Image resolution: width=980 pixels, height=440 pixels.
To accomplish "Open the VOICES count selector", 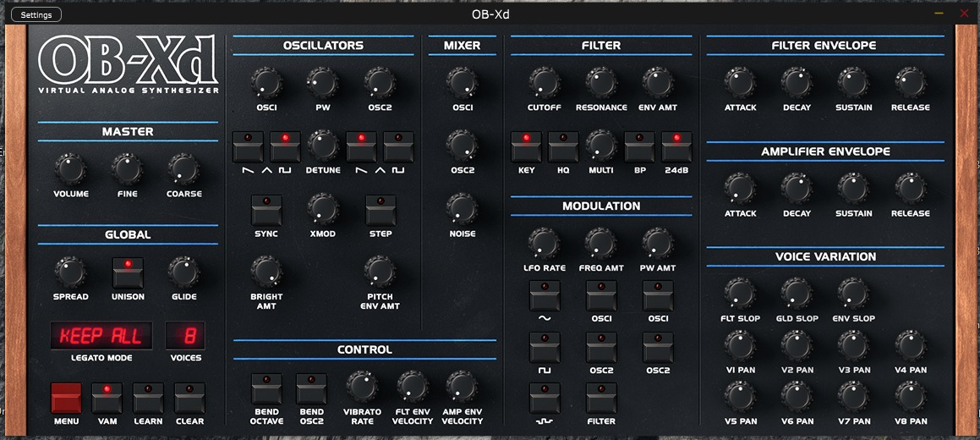I will click(185, 337).
